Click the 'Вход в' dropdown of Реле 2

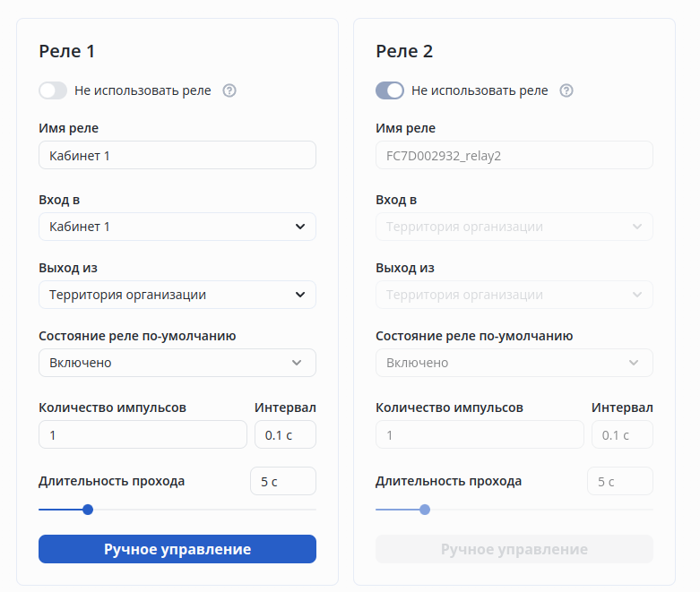point(514,227)
